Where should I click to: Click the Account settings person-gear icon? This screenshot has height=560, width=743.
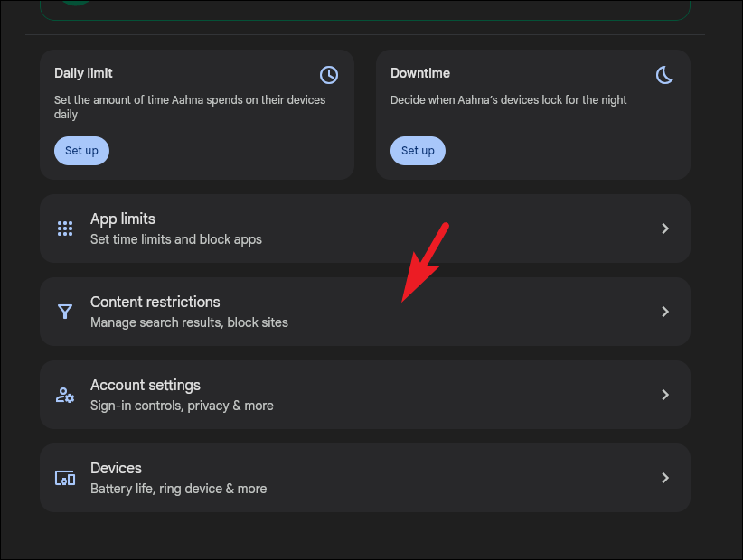tap(65, 395)
